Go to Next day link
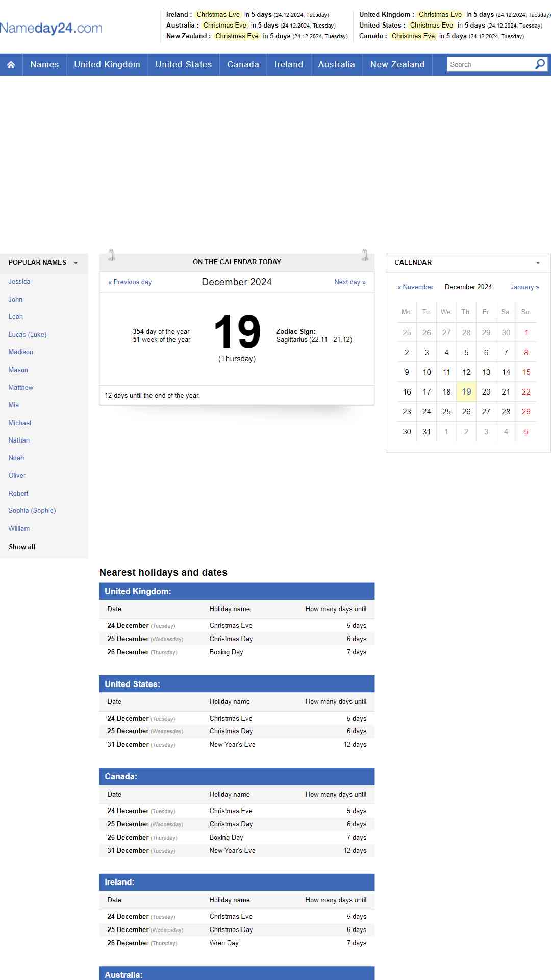The height and width of the screenshot is (980, 551). tap(350, 282)
